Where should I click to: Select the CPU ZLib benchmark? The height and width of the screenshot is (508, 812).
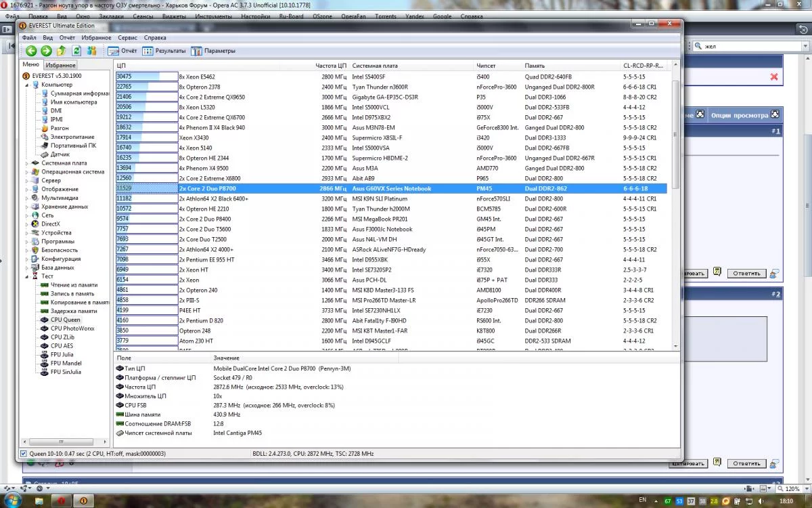click(x=58, y=337)
